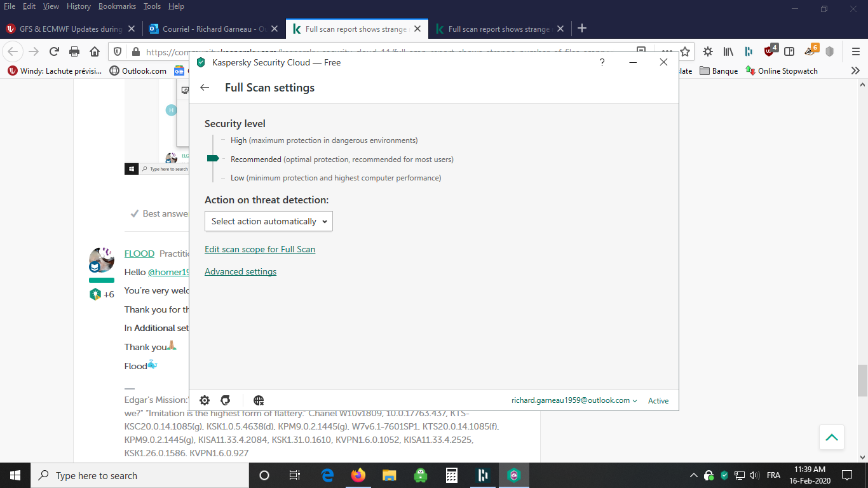Image resolution: width=868 pixels, height=488 pixels.
Task: Click Edit scan scope for Full Scan
Action: [260, 249]
